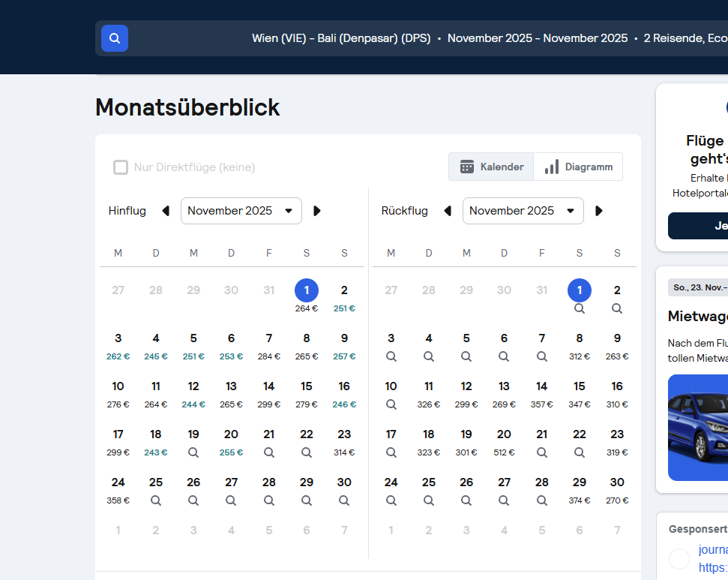
Task: Search price for Rückflug November 10
Action: point(391,404)
